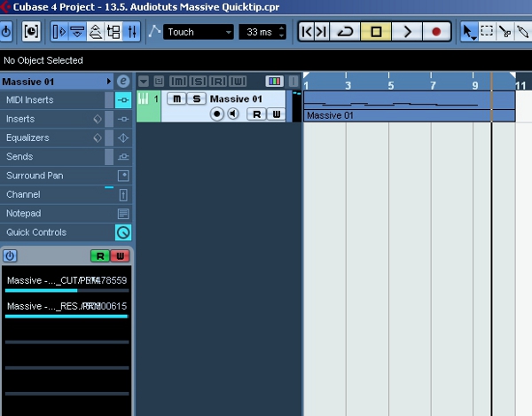Go to next marker transport button
Screen dimensions: 532x416
click(321, 32)
